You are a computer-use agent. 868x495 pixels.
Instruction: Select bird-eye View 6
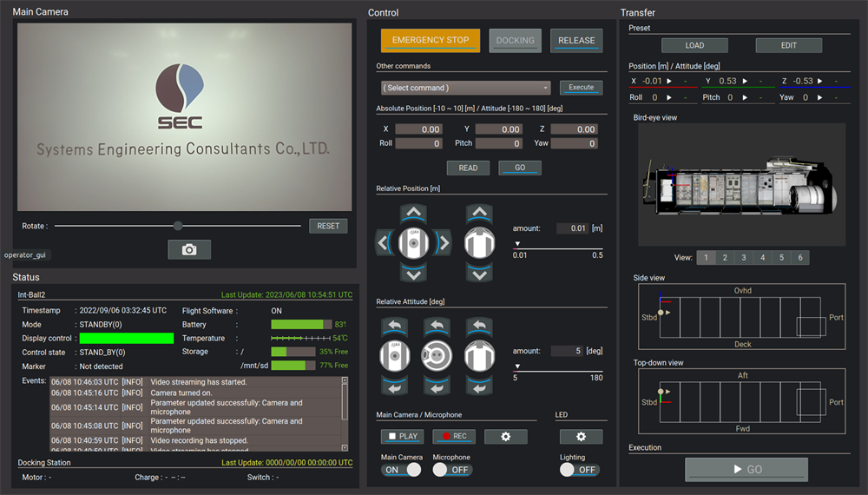tap(800, 257)
